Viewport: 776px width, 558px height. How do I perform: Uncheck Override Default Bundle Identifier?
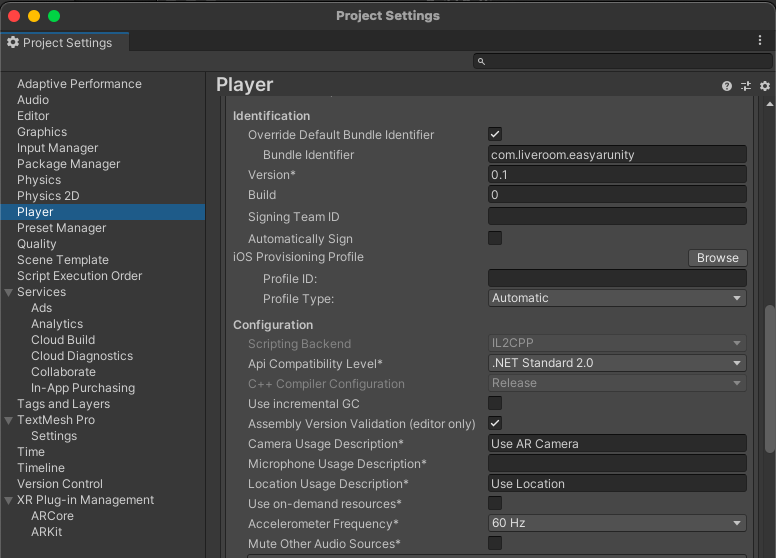[495, 135]
